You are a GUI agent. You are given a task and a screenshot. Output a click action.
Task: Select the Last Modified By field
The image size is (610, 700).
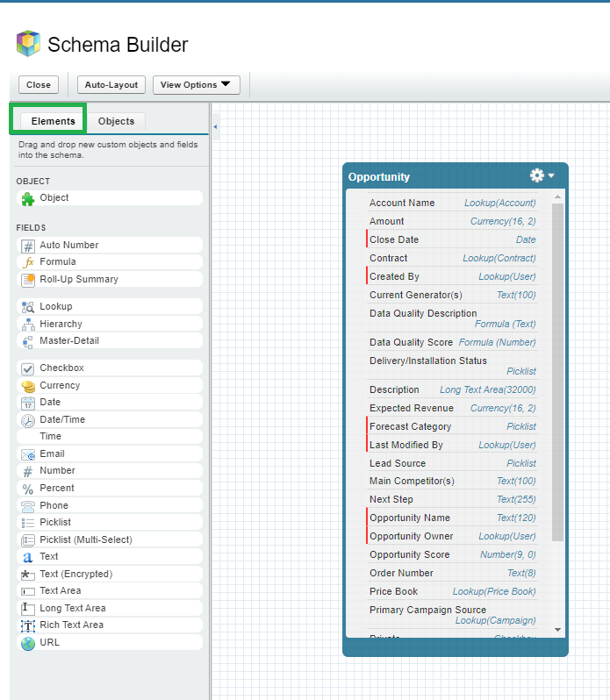(452, 445)
